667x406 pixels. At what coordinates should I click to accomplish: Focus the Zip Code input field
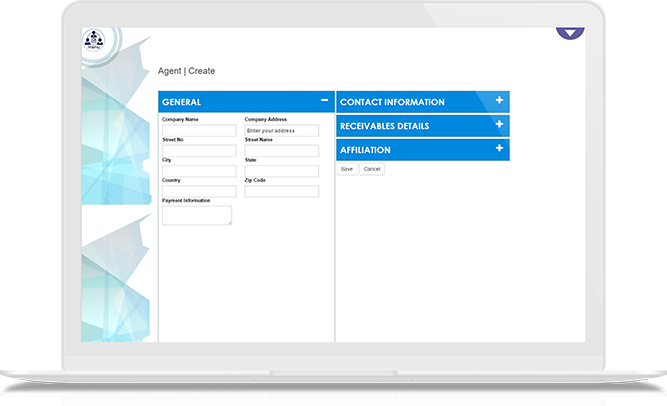(282, 192)
